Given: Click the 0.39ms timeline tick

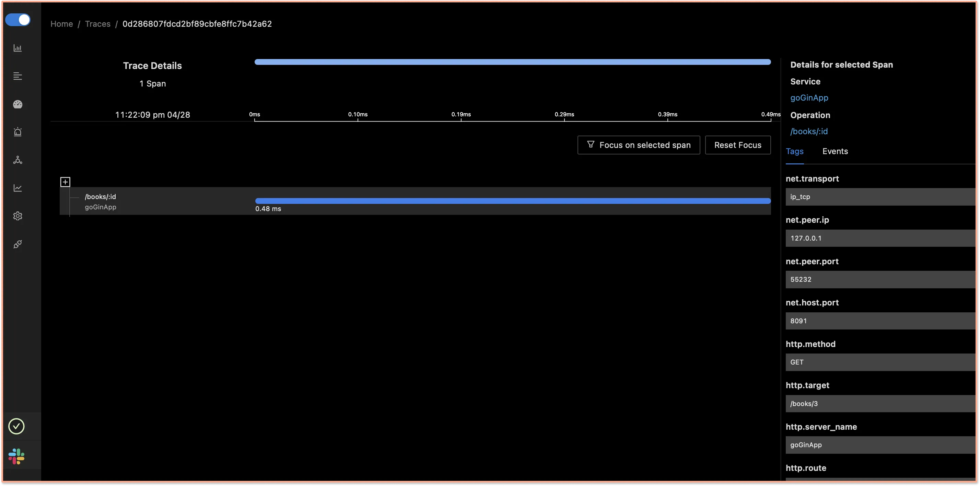Looking at the screenshot, I should 668,115.
